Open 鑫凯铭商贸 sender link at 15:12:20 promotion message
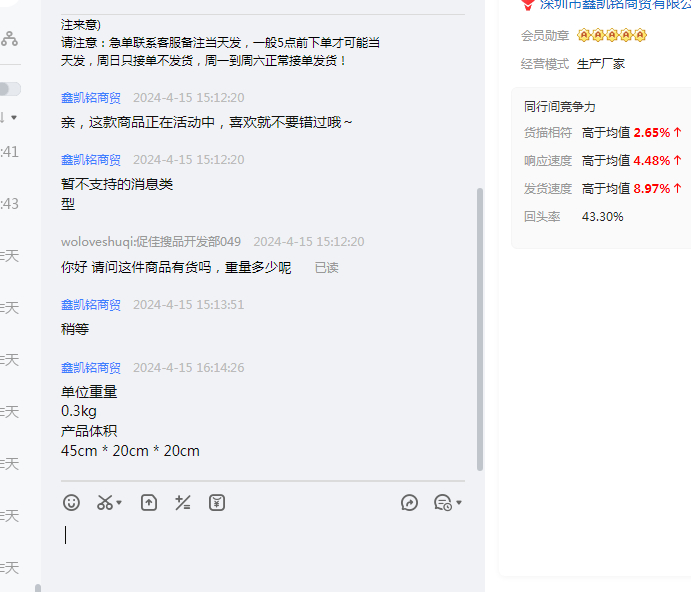The width and height of the screenshot is (691, 592). (x=91, y=98)
